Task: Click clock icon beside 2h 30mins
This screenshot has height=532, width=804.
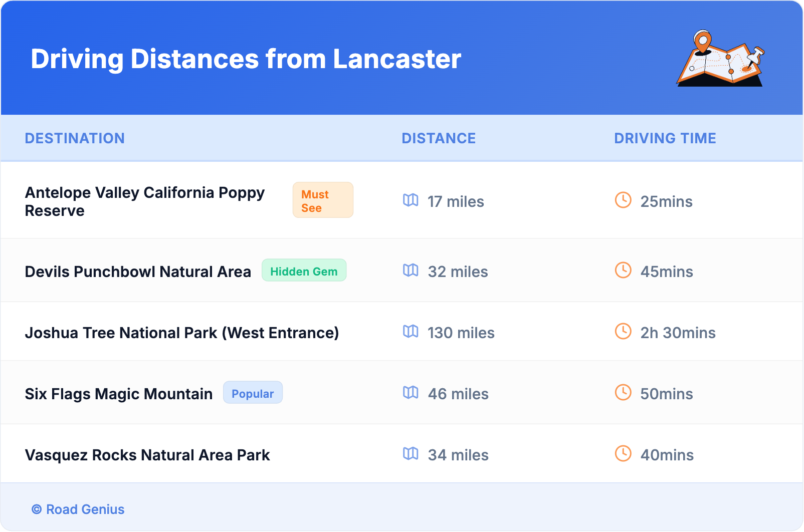Action: coord(623,332)
